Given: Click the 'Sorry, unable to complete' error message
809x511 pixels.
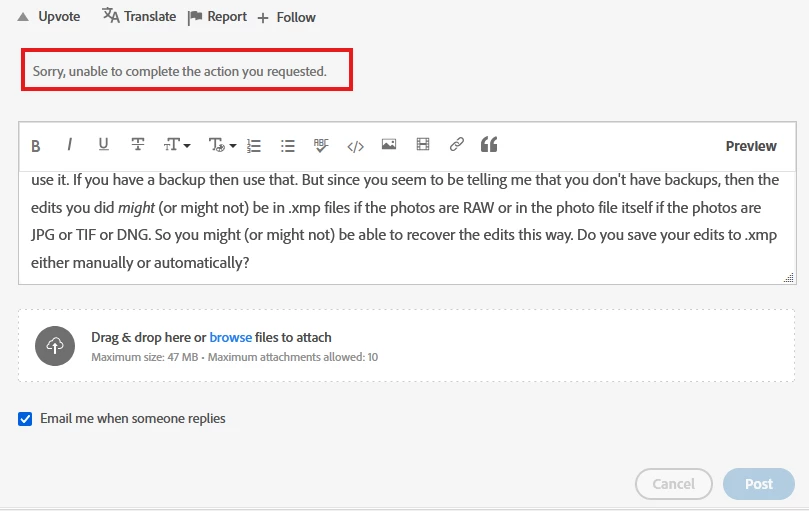Looking at the screenshot, I should tap(180, 71).
